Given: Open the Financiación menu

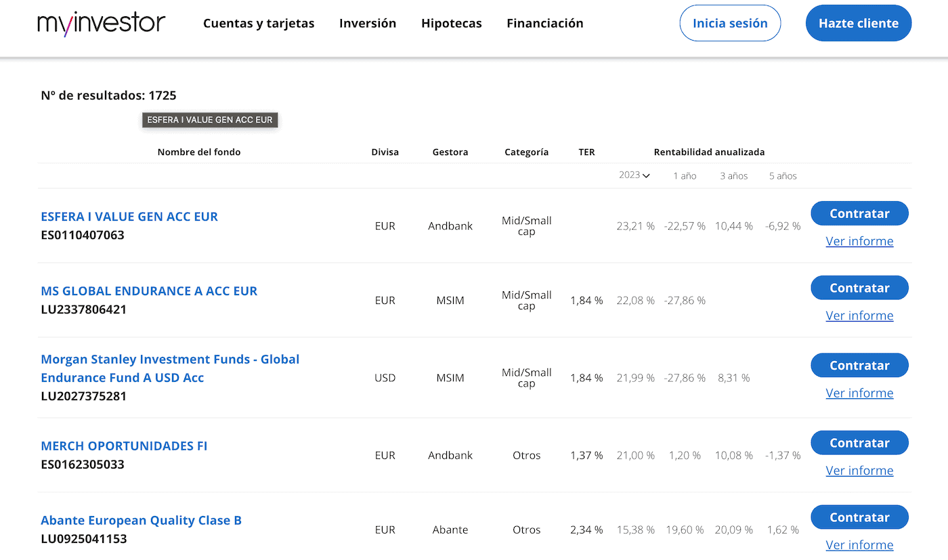Looking at the screenshot, I should [545, 23].
